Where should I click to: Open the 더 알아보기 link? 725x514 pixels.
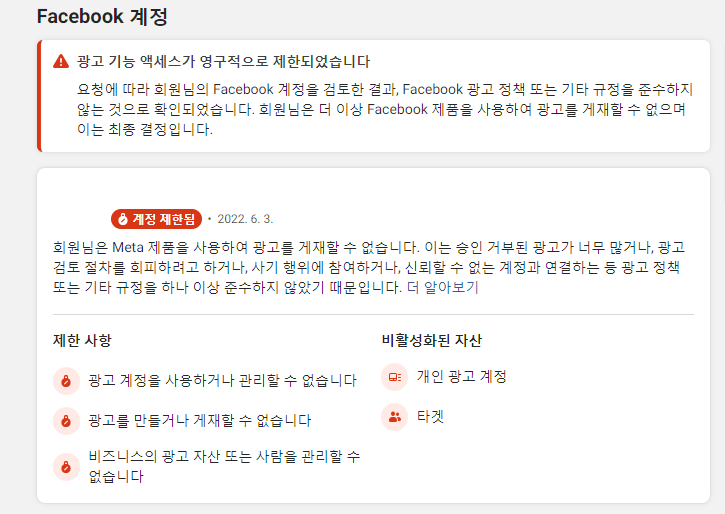[x=442, y=288]
